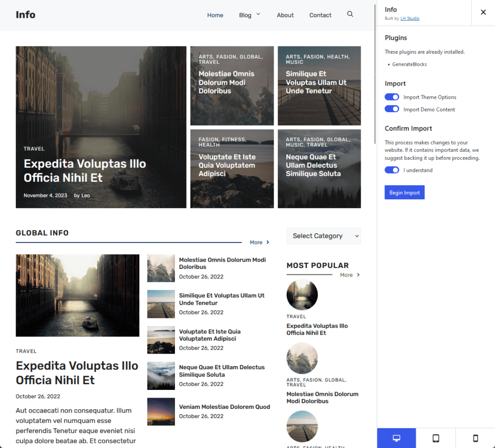Image resolution: width=495 pixels, height=448 pixels.
Task: Click foggy forest thumbnail in post list
Action: [161, 375]
